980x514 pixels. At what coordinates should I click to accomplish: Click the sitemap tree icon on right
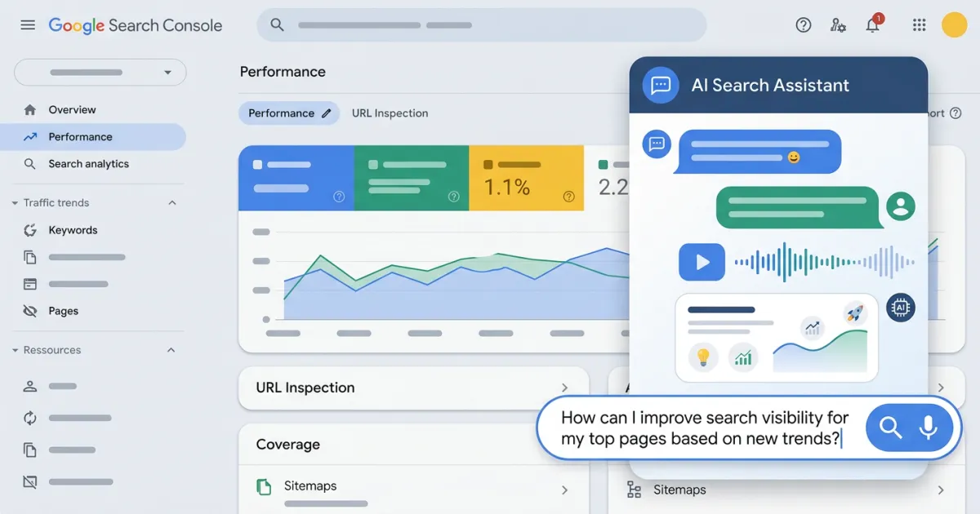[x=634, y=490]
